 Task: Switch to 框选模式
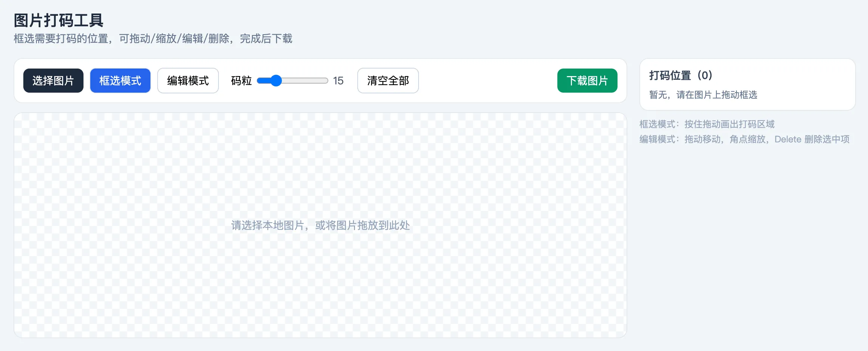120,81
